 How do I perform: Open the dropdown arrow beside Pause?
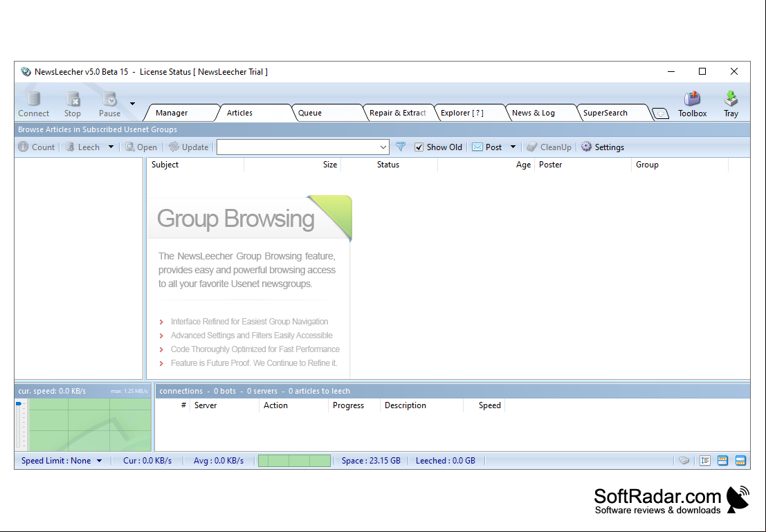[132, 104]
